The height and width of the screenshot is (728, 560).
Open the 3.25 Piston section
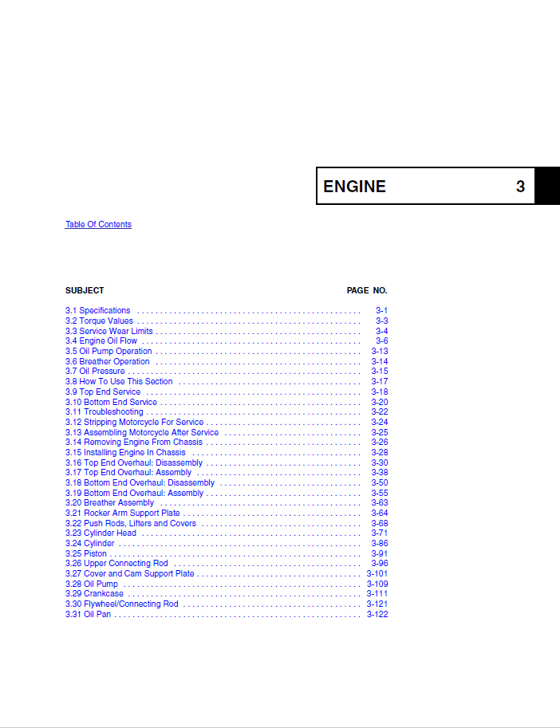85,554
